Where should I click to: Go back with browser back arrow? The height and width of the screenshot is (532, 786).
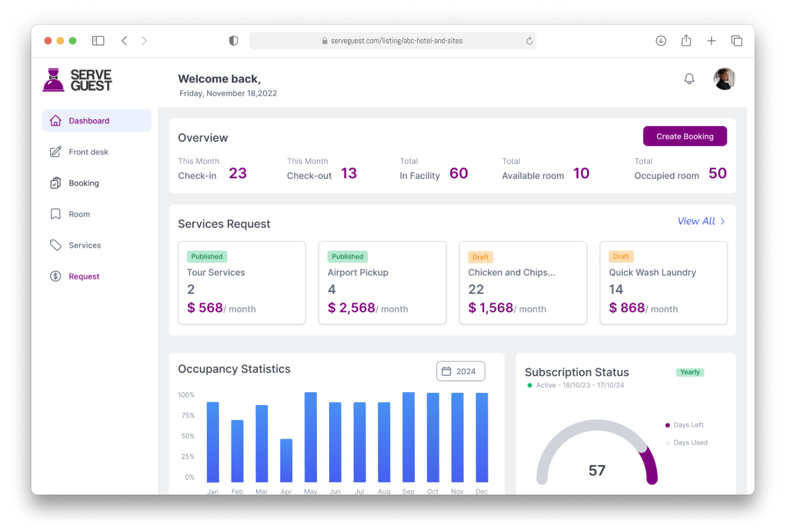point(124,41)
